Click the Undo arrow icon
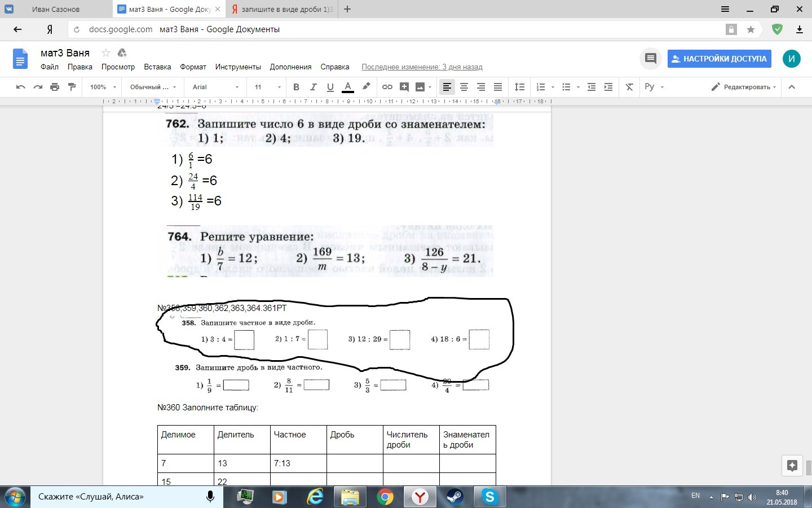This screenshot has width=812, height=508. [21, 87]
